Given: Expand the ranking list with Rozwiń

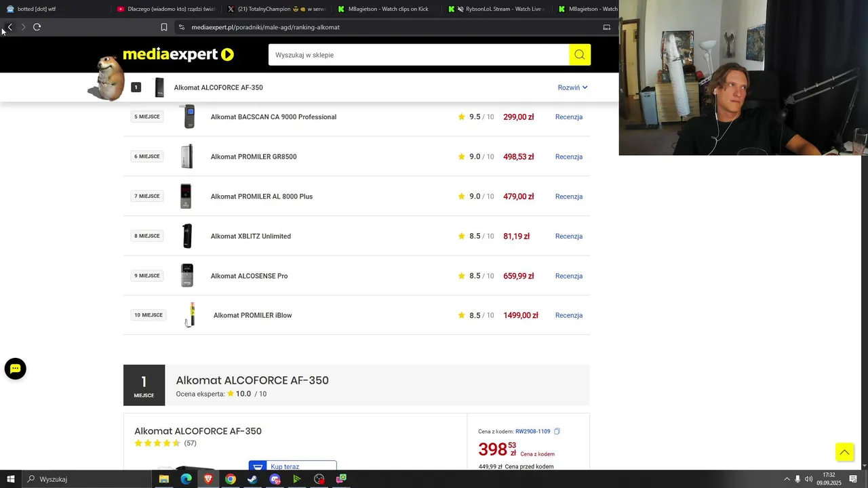Looking at the screenshot, I should coord(573,87).
